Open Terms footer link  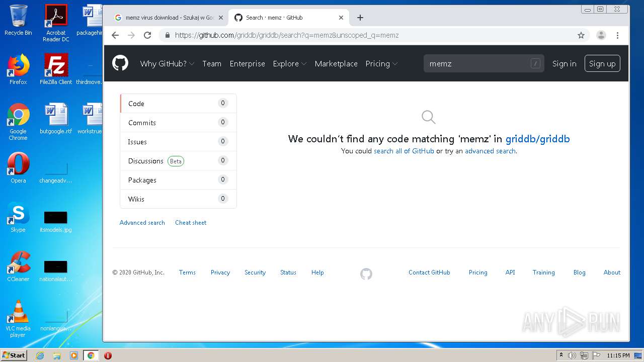click(187, 273)
